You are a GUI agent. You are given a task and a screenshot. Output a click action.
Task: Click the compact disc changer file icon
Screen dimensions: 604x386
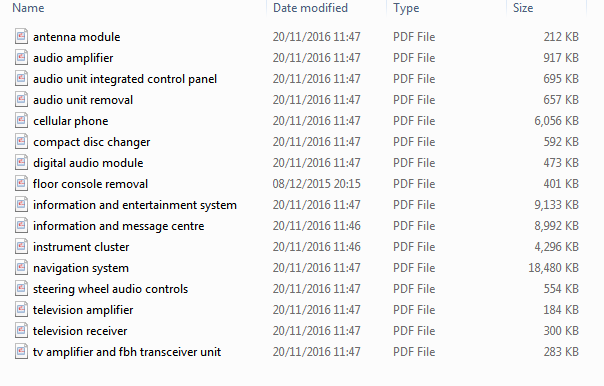21,141
